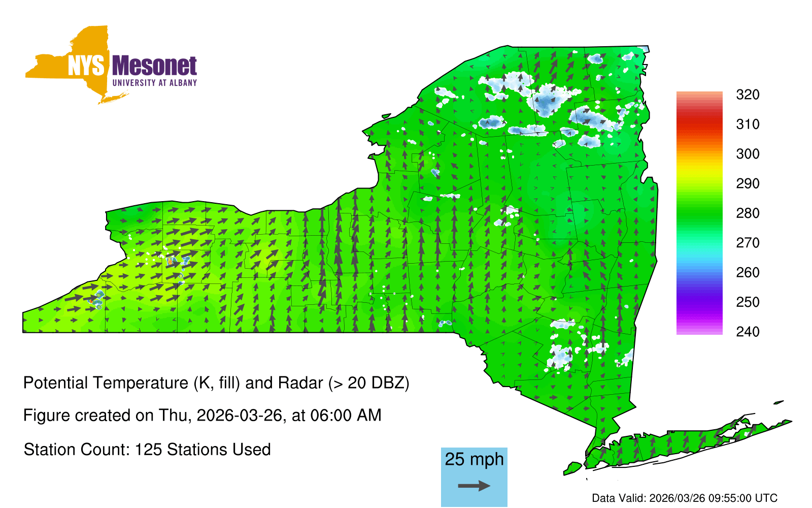
Task: Pick the purple band of the color bar
Action: pos(699,304)
